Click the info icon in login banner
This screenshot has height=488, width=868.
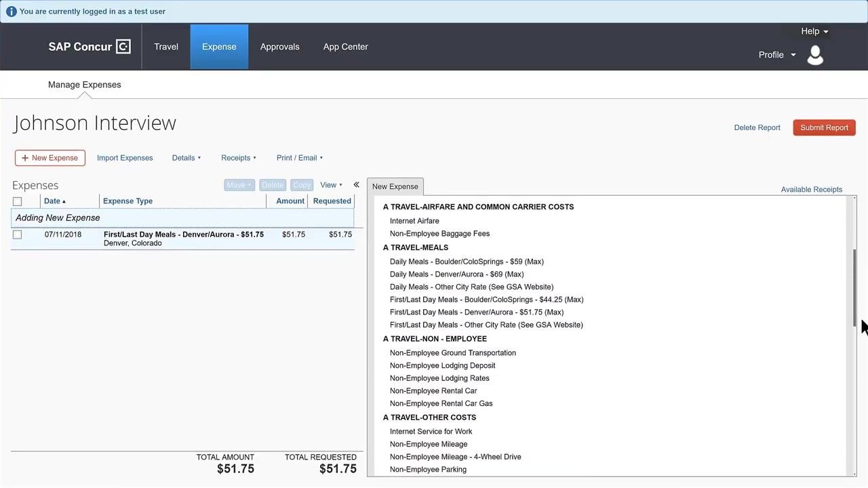coord(11,12)
